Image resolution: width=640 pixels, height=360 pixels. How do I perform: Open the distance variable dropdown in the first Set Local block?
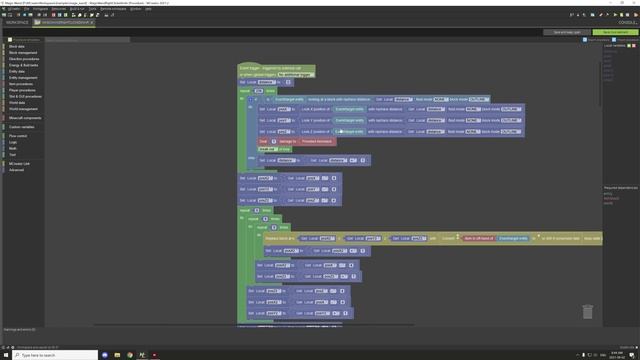click(267, 82)
